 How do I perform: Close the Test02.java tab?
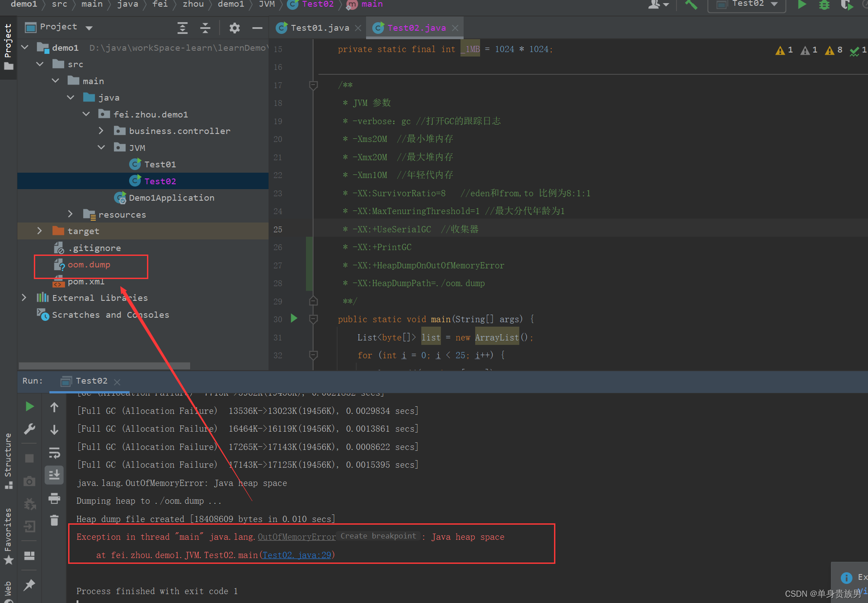pyautogui.click(x=455, y=28)
